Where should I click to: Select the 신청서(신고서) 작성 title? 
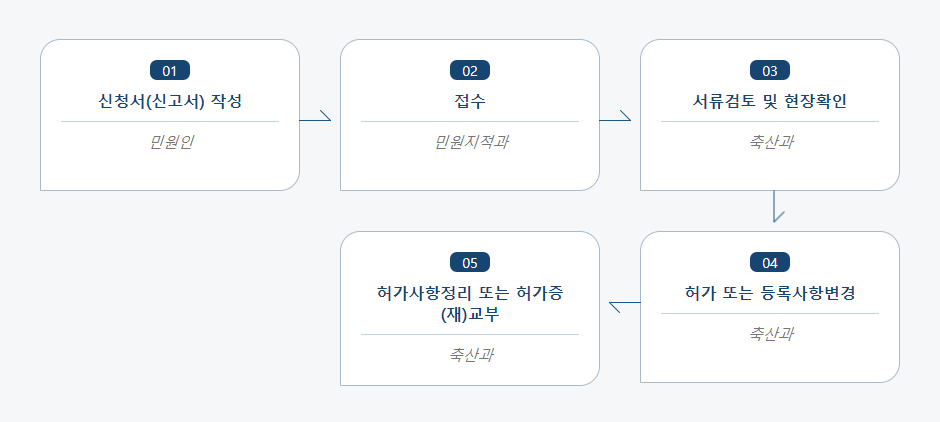170,101
